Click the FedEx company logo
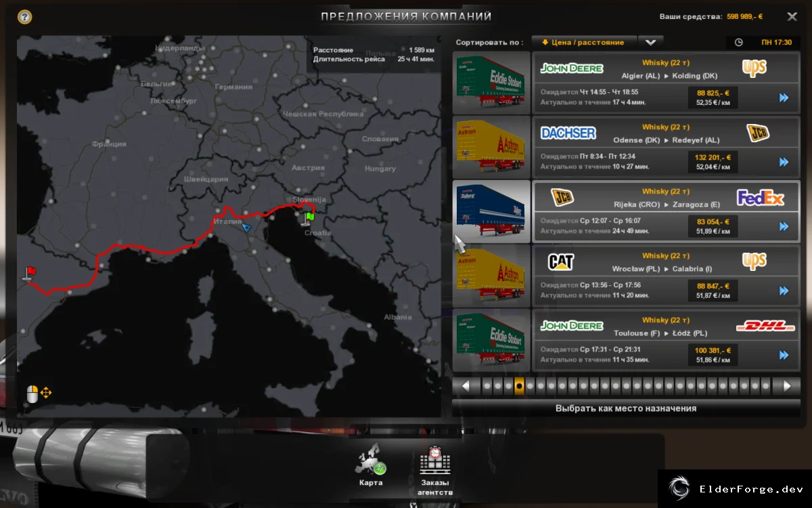The image size is (812, 508). [x=761, y=198]
